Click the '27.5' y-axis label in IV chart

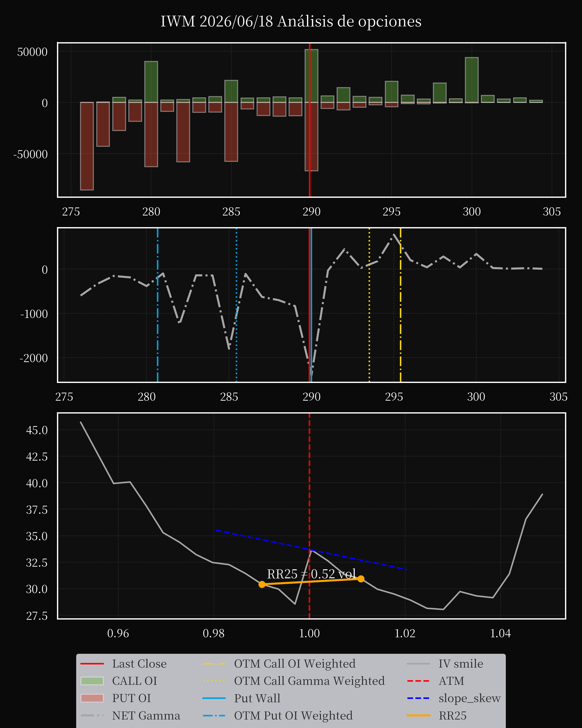37,616
